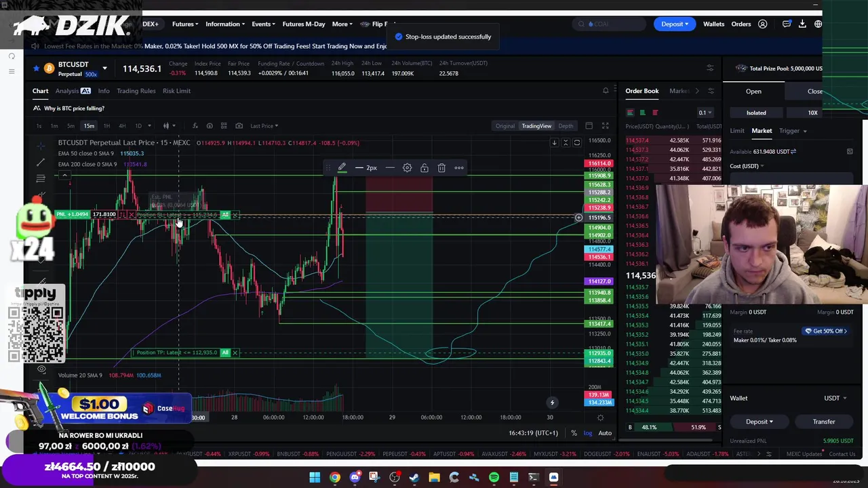Open more timeframes dropdown after 1D
This screenshot has height=488, width=868.
149,125
